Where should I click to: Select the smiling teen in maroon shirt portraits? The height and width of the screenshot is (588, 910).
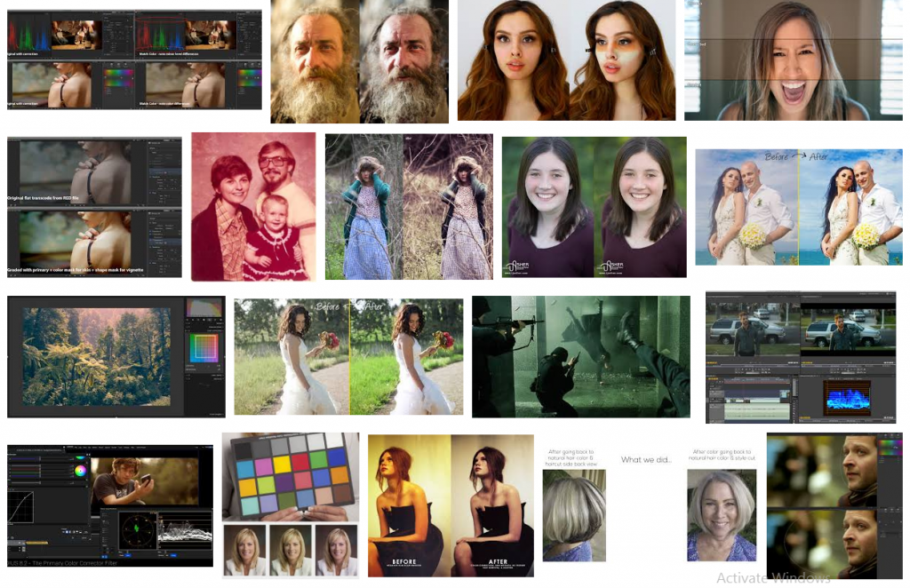[x=595, y=207]
